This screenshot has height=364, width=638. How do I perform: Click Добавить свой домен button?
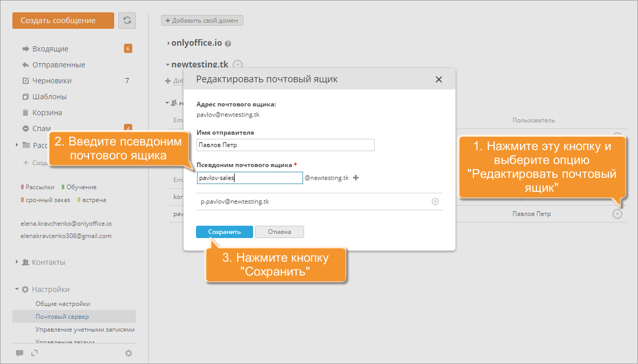point(202,21)
